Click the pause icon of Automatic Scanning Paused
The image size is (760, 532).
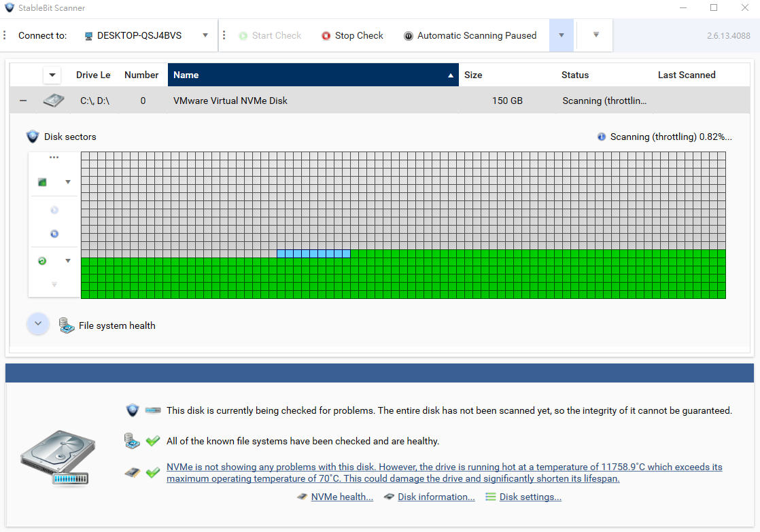tap(409, 36)
